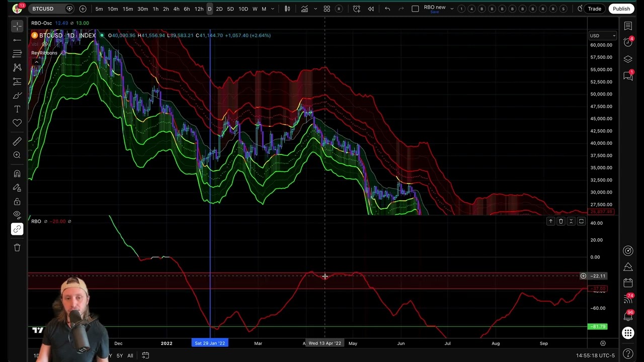The image size is (644, 362).
Task: Undo the last chart action
Action: 387,9
